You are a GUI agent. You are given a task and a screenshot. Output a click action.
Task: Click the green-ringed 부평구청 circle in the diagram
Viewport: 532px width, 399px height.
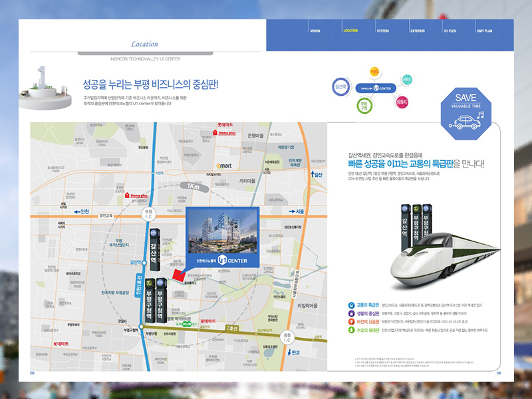364,106
